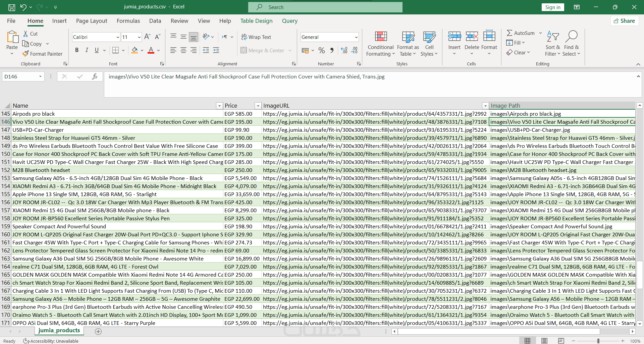Viewport: 644px width, 344px height.
Task: Apply Percent Style format
Action: 322,50
